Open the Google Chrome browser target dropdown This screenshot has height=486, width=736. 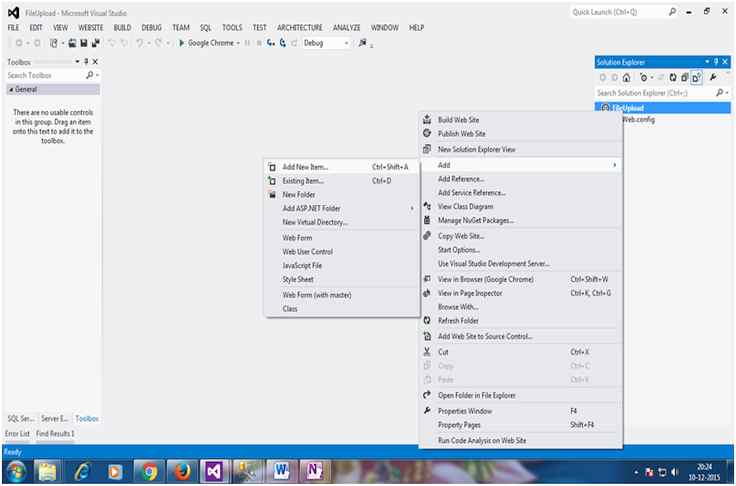coord(238,43)
